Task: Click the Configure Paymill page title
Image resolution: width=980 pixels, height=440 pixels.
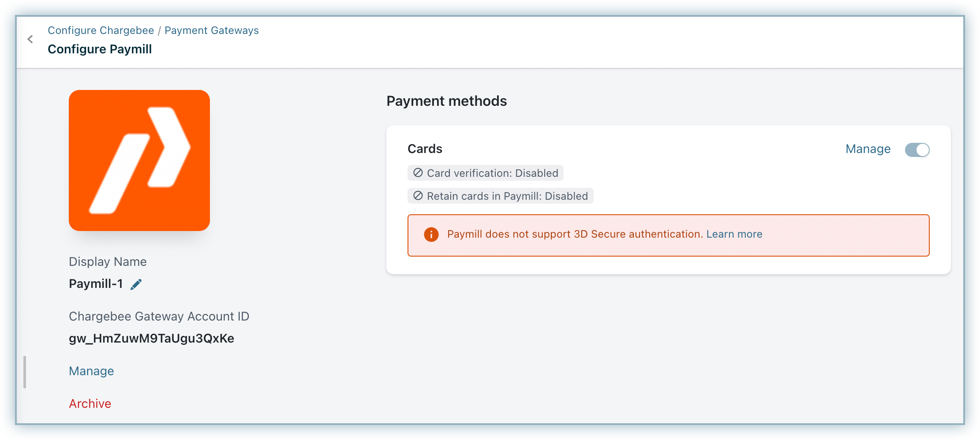Action: [x=100, y=49]
